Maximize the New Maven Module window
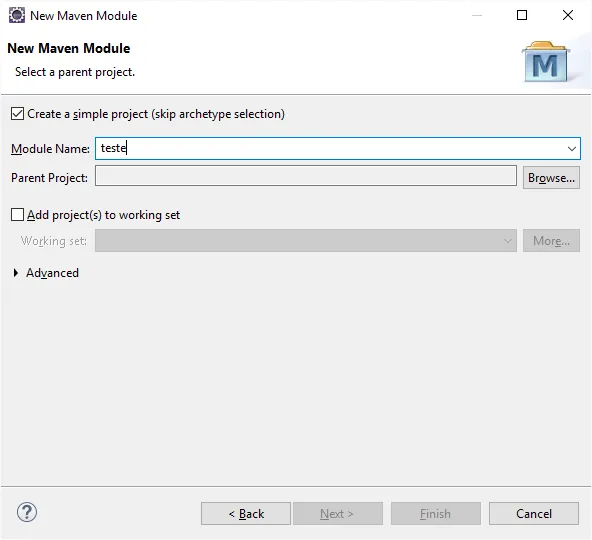Image resolution: width=592 pixels, height=540 pixels. [x=522, y=15]
